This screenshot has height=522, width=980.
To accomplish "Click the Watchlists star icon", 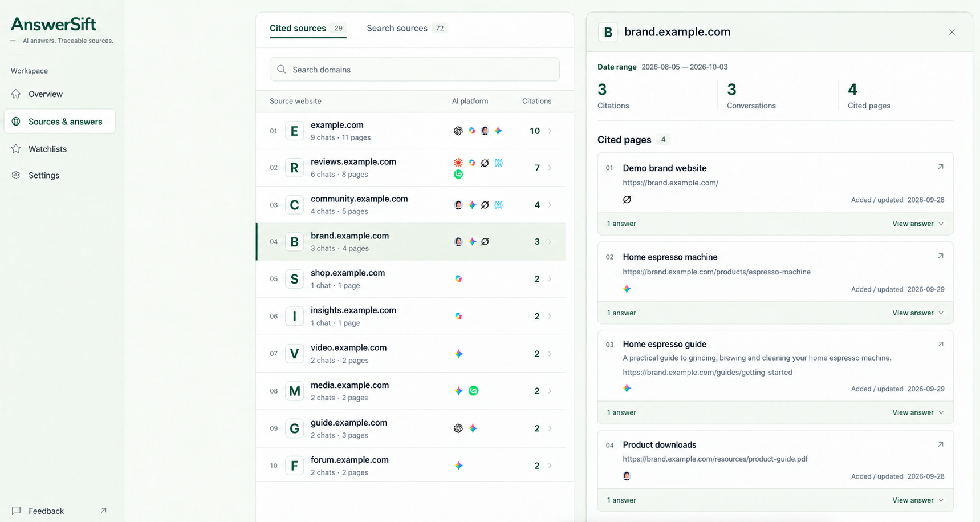I will coord(16,149).
